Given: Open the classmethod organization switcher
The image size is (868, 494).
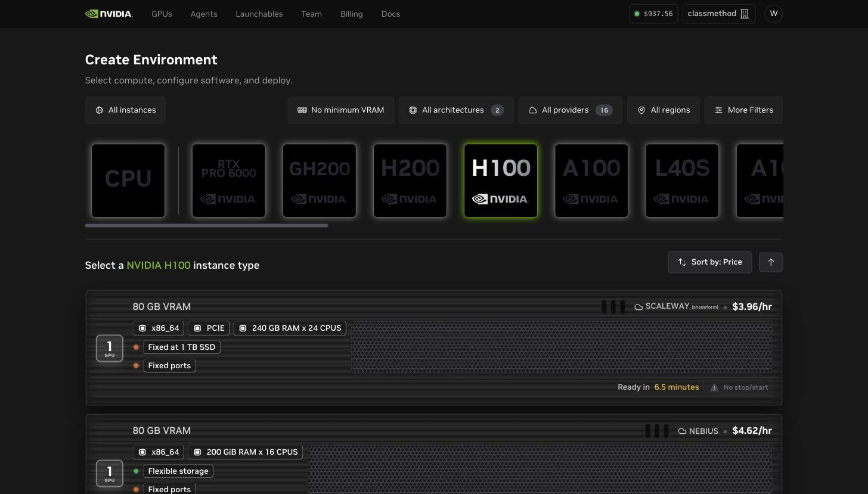Looking at the screenshot, I should [x=718, y=14].
